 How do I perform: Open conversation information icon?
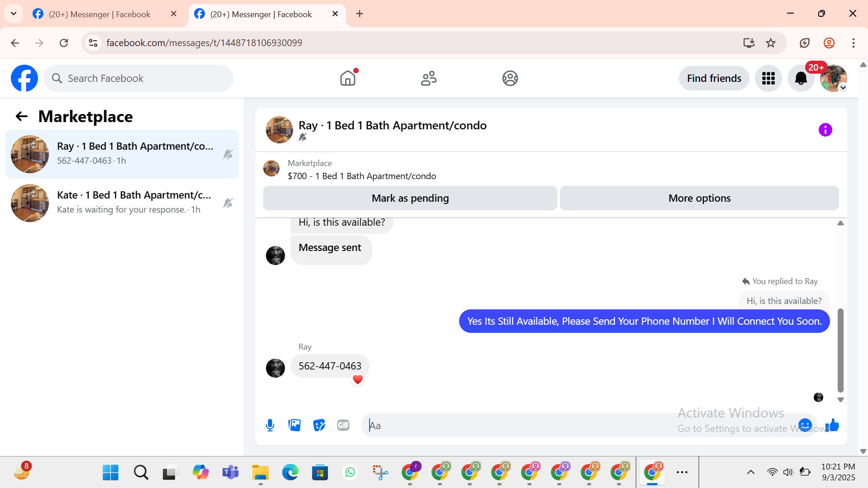coord(825,130)
